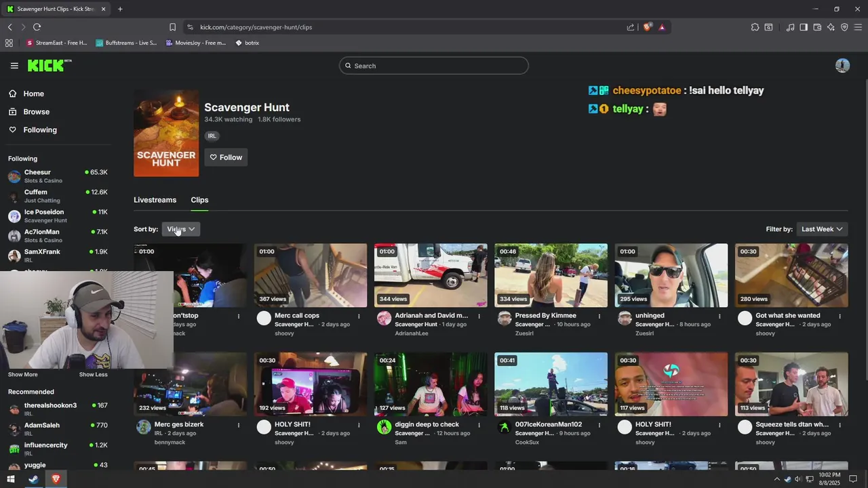Open the Brave wallet icon
This screenshot has height=488, width=868.
[817, 27]
